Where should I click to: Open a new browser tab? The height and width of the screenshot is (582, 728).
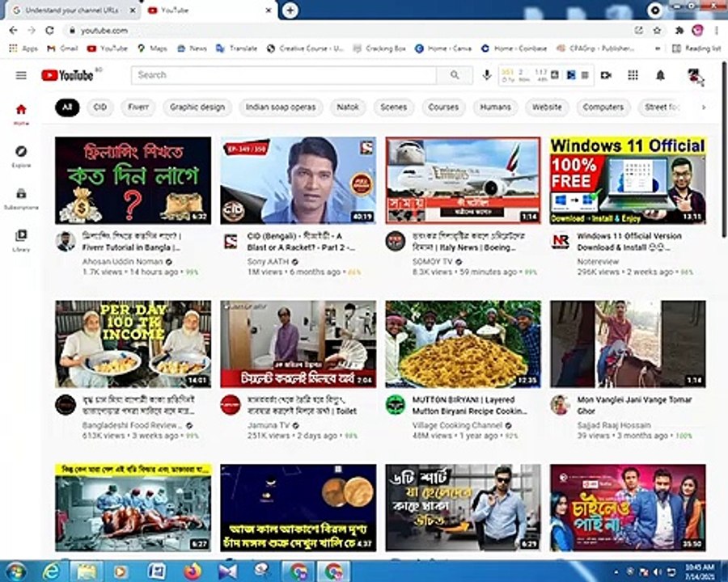pos(290,11)
